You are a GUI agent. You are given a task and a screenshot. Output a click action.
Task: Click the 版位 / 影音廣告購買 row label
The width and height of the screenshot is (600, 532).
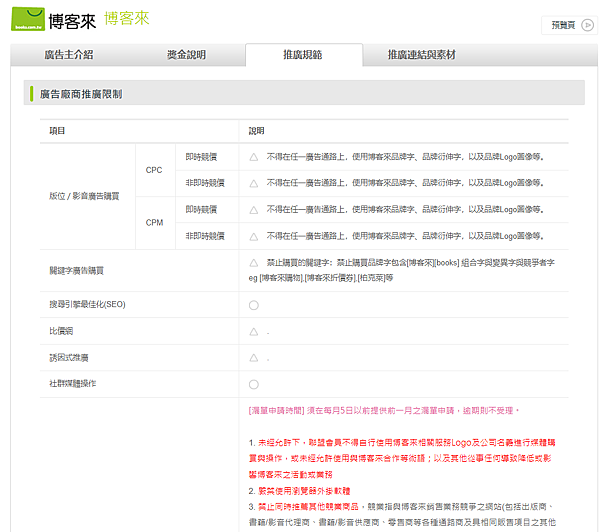click(x=84, y=196)
